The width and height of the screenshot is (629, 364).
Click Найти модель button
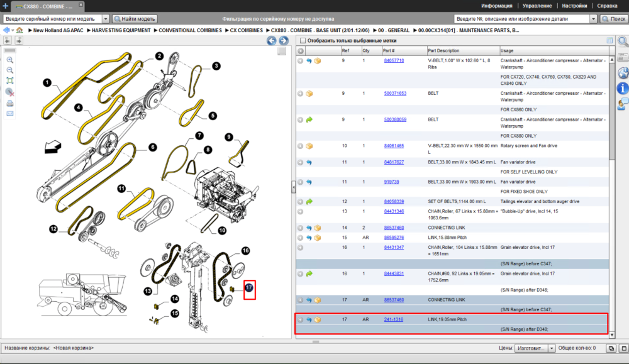pos(135,19)
